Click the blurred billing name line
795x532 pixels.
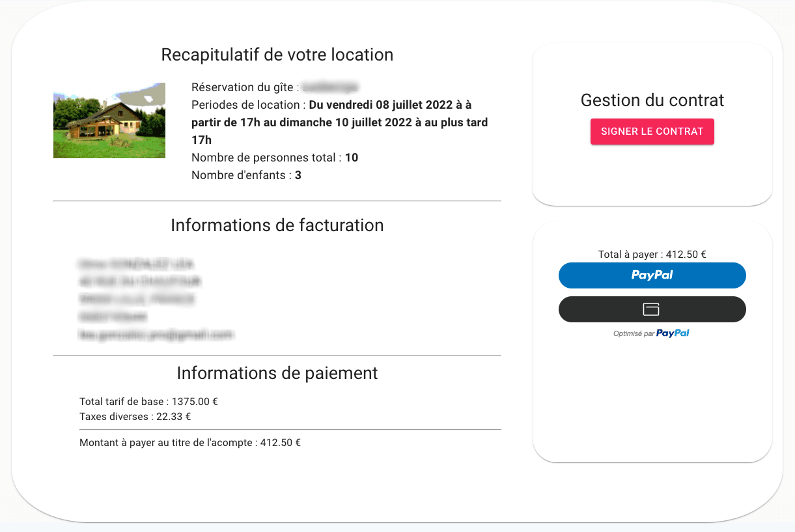[x=136, y=264]
